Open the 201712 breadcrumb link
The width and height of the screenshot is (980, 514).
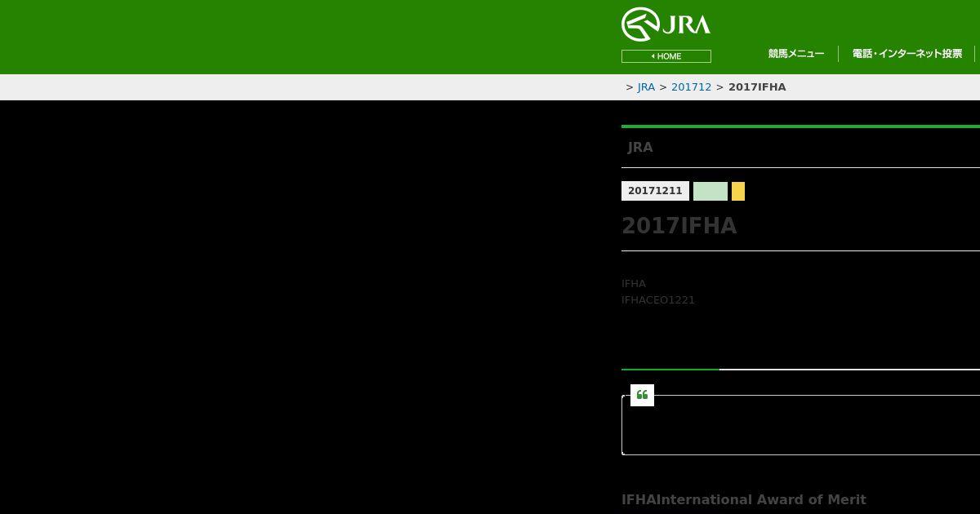pyautogui.click(x=691, y=87)
